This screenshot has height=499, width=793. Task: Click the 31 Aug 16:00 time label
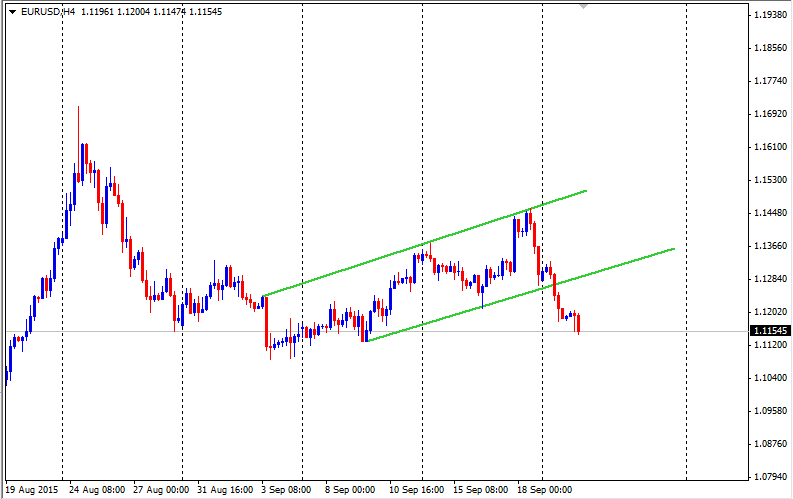pos(225,490)
